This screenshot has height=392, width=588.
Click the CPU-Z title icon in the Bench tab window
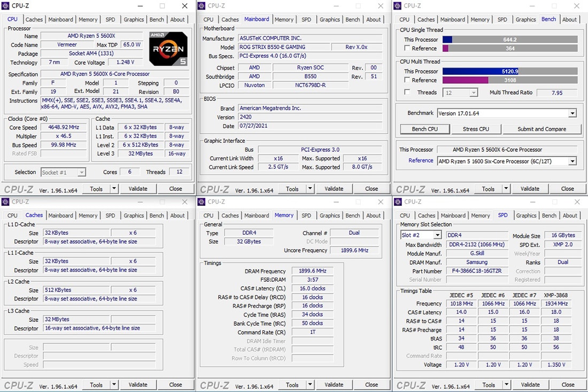click(x=398, y=6)
